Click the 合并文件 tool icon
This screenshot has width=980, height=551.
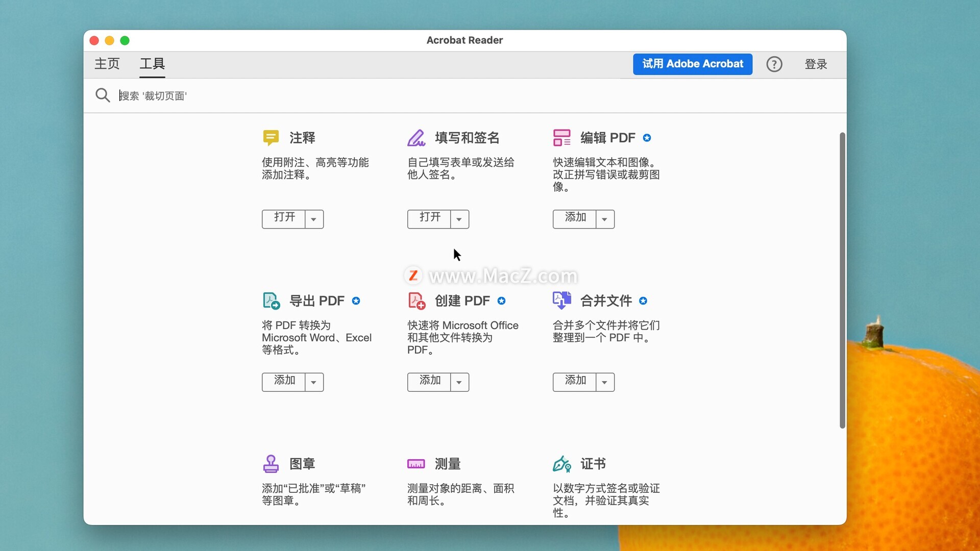click(x=562, y=300)
